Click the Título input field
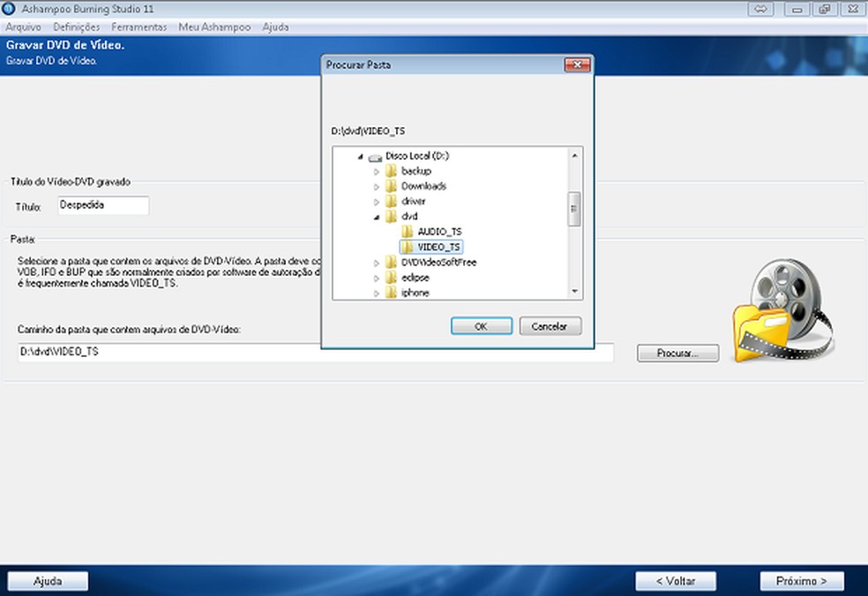The image size is (868, 596). pos(103,205)
